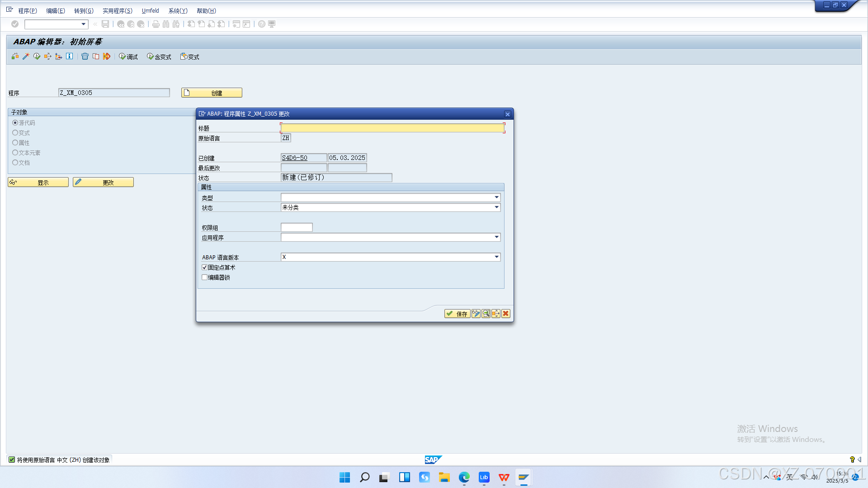This screenshot has width=868, height=488.
Task: Open the 实用程序 menu
Action: coord(117,11)
